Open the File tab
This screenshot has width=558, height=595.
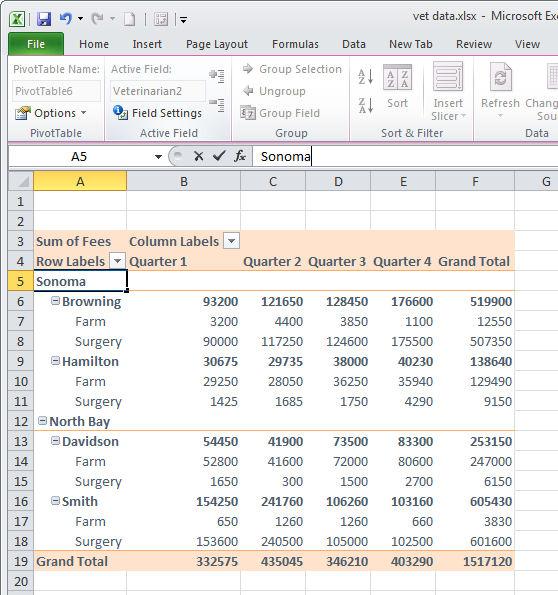(36, 44)
